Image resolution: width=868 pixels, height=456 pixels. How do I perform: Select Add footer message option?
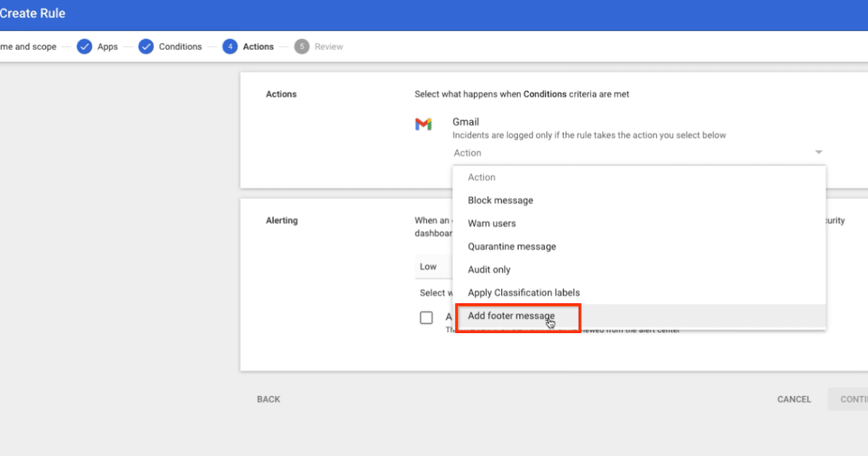511,316
